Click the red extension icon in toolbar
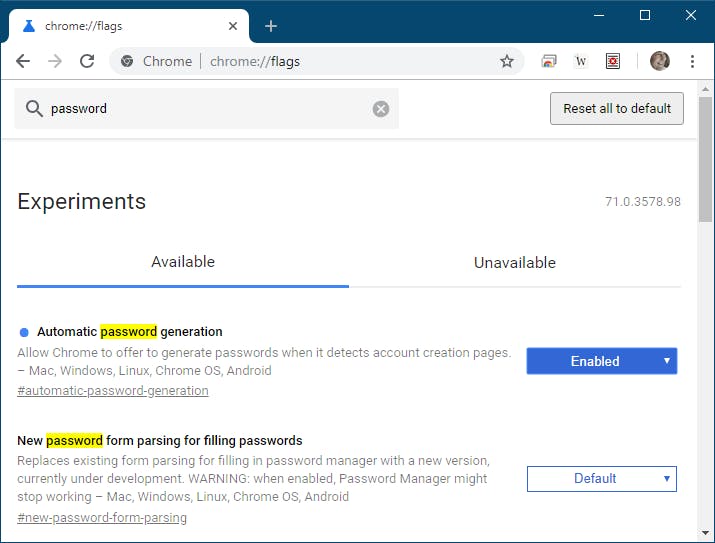The width and height of the screenshot is (715, 543). point(613,61)
